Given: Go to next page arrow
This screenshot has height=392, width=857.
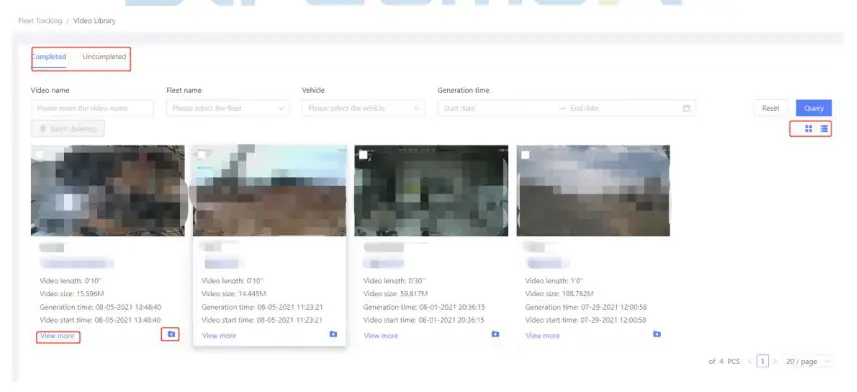Looking at the screenshot, I should [x=774, y=361].
